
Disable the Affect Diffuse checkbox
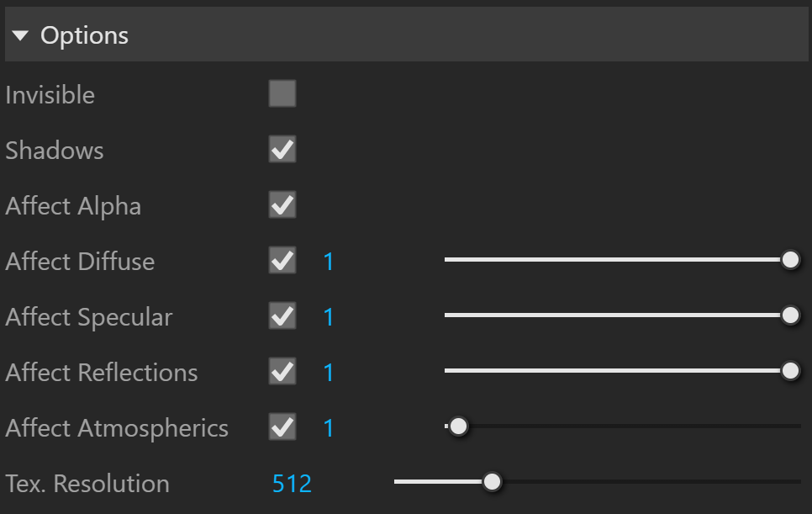pos(282,260)
